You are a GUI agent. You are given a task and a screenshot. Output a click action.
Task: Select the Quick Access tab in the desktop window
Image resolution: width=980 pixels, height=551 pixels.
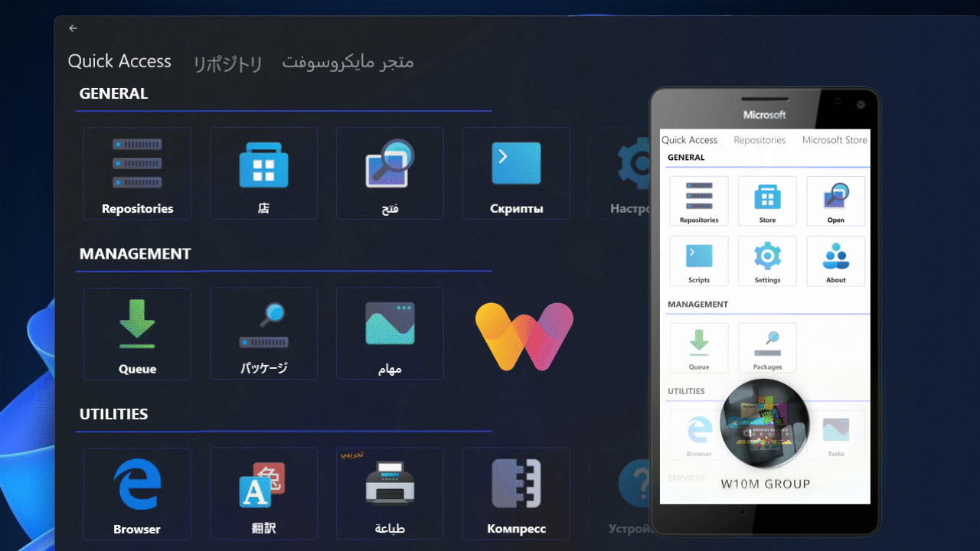click(x=119, y=61)
